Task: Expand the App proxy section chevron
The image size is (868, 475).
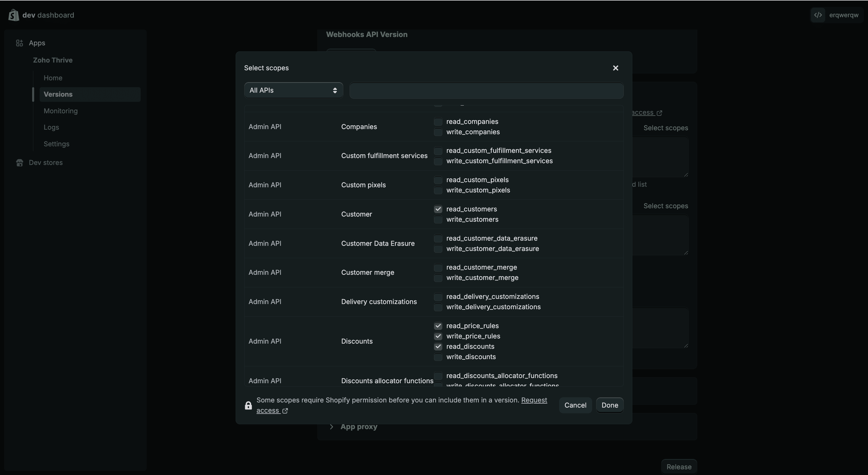Action: [332, 427]
